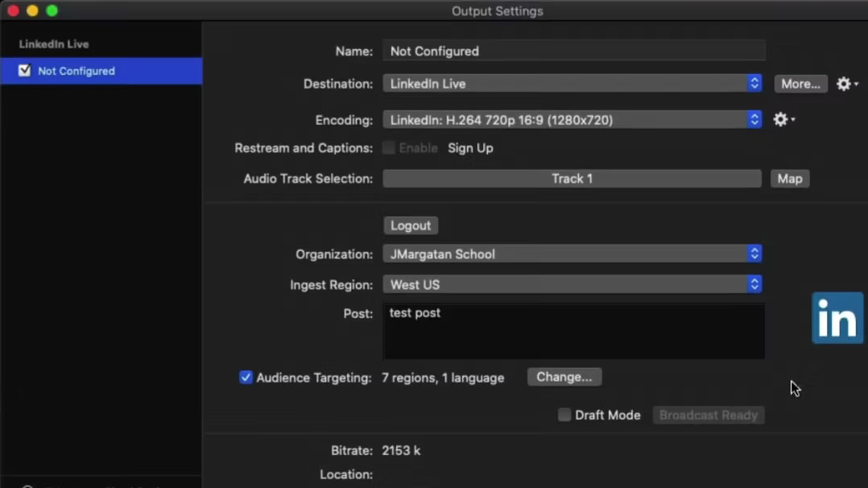Click the Map button for audio tracks
868x488 pixels.
click(790, 178)
